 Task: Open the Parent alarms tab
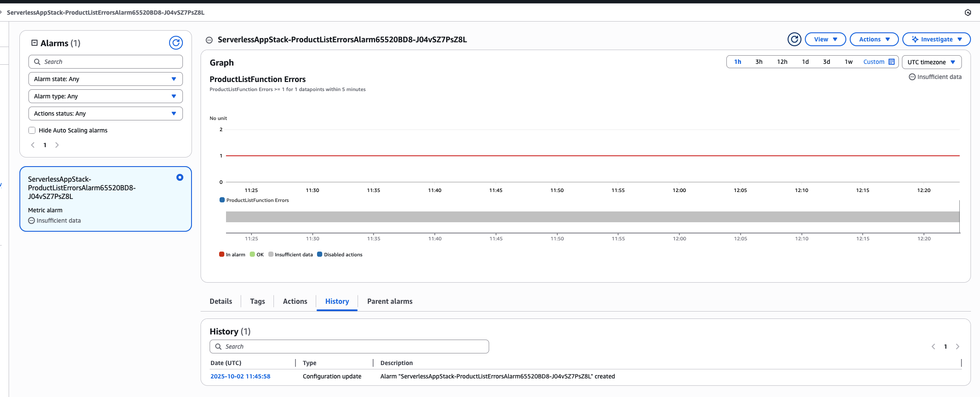(x=390, y=301)
